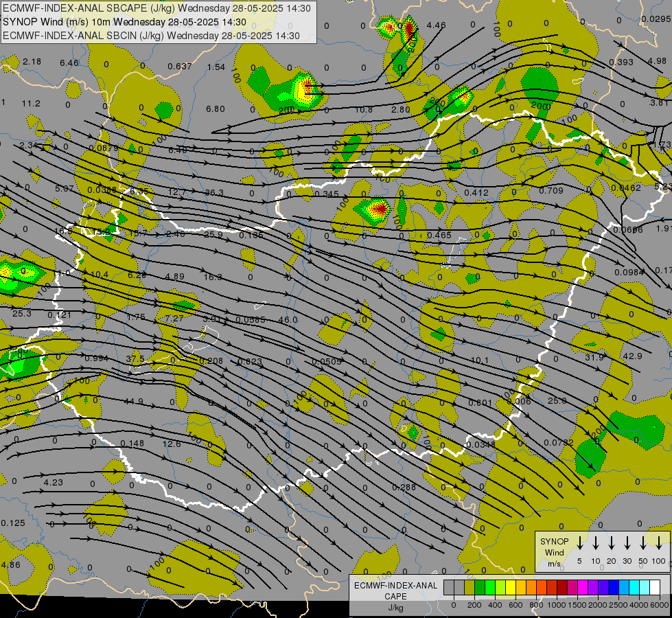Click the map value 31.9
Image resolution: width=672 pixels, height=618 pixels.
594,357
